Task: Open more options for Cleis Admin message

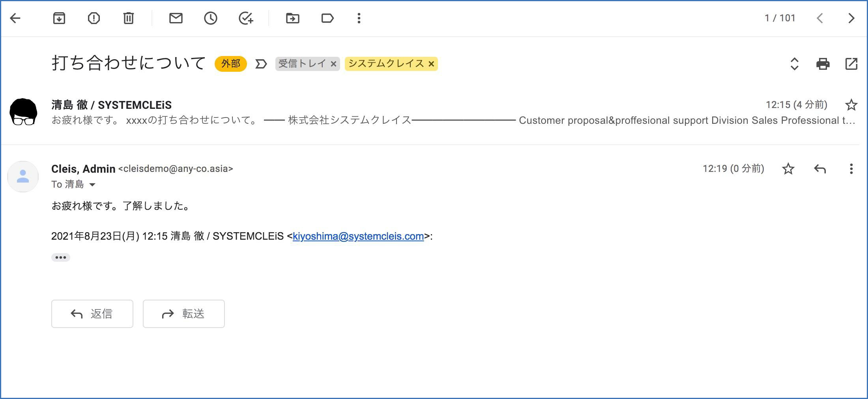Action: (851, 169)
